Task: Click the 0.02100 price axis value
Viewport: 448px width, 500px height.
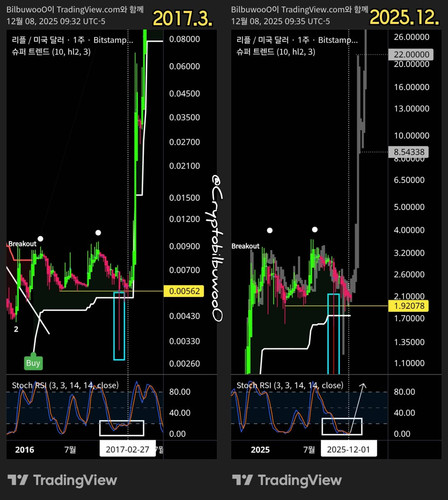Action: click(184, 166)
